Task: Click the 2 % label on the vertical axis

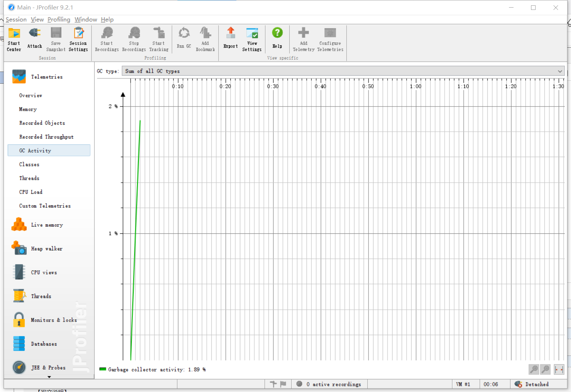Action: point(113,106)
